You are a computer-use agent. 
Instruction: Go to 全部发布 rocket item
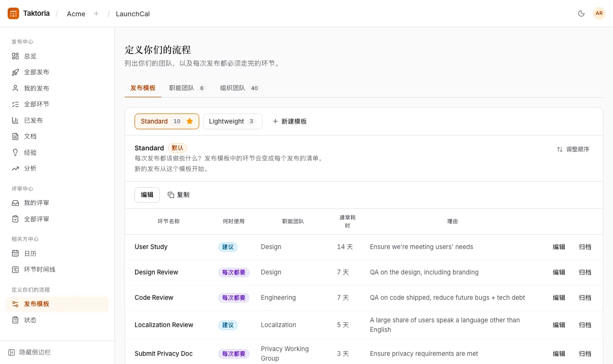point(57,72)
